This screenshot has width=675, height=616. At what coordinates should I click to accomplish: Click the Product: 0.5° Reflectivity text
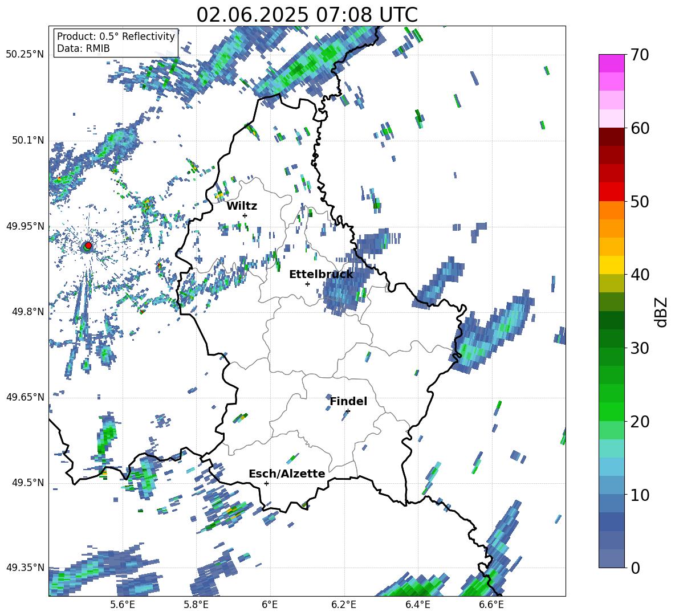coord(116,36)
